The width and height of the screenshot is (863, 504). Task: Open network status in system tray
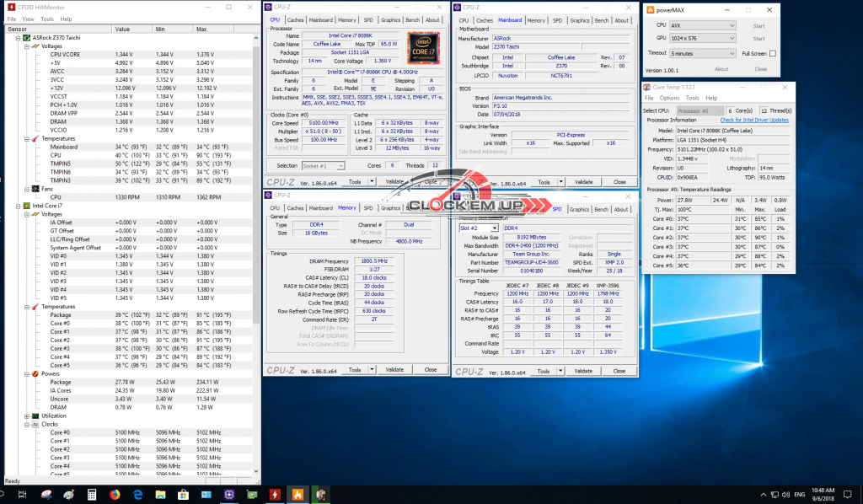point(775,495)
